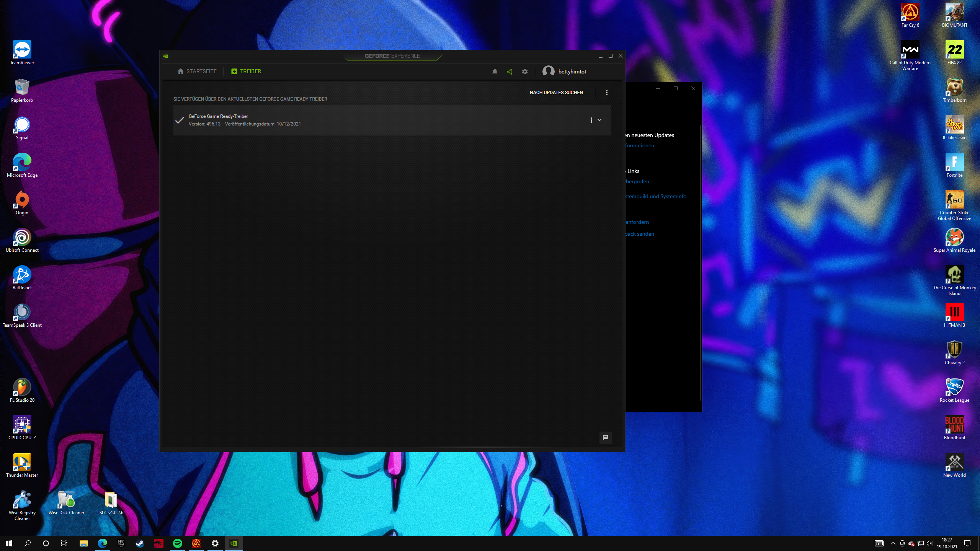
Task: Click the green share overlay icon
Action: [x=510, y=72]
